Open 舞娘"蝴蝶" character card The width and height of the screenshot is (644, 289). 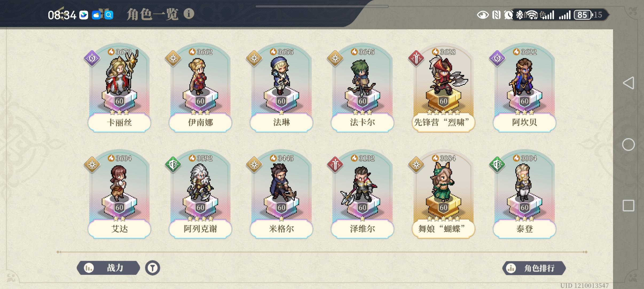(443, 194)
